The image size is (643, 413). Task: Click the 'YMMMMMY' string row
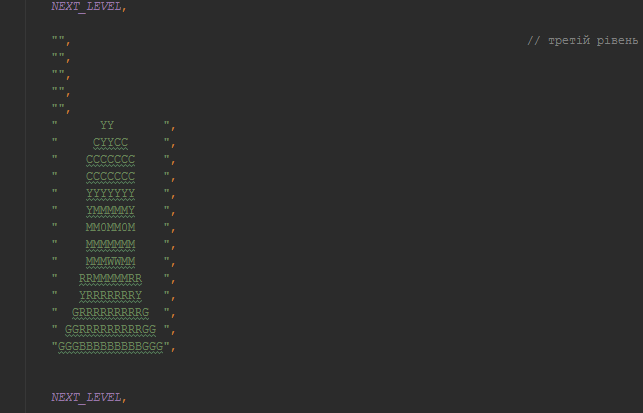111,210
